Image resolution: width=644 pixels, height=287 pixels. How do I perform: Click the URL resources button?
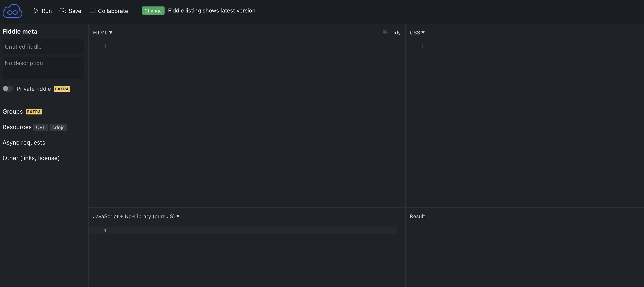[x=40, y=127]
